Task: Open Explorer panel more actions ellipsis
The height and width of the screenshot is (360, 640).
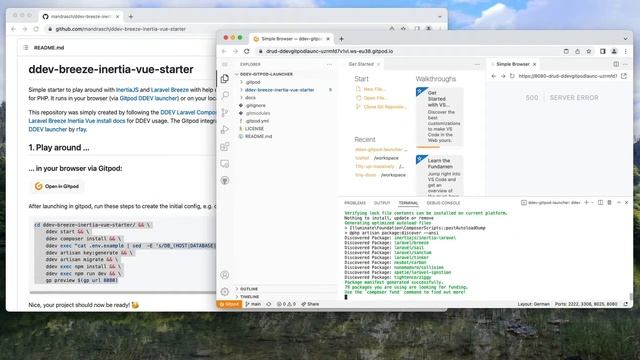Action: (329, 64)
